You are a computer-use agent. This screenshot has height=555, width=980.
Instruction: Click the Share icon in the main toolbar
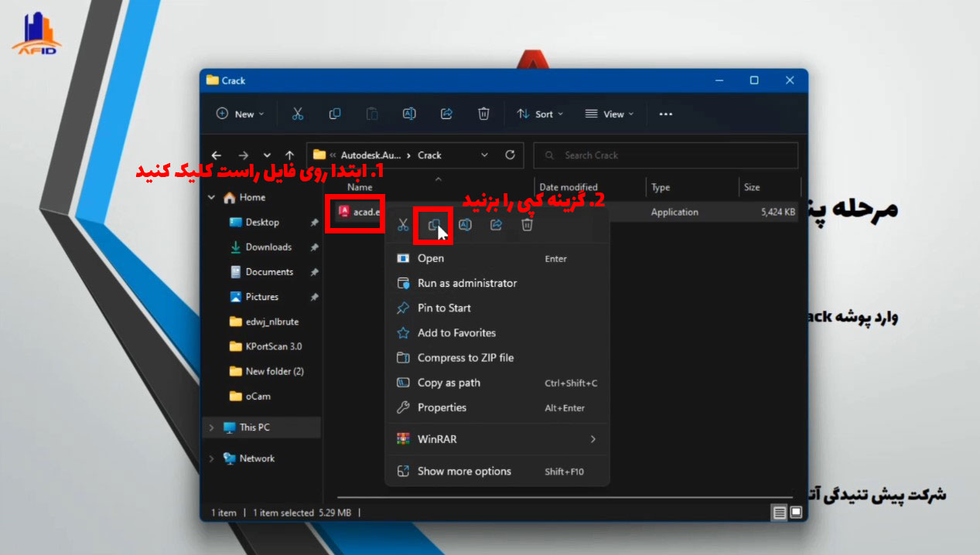446,114
